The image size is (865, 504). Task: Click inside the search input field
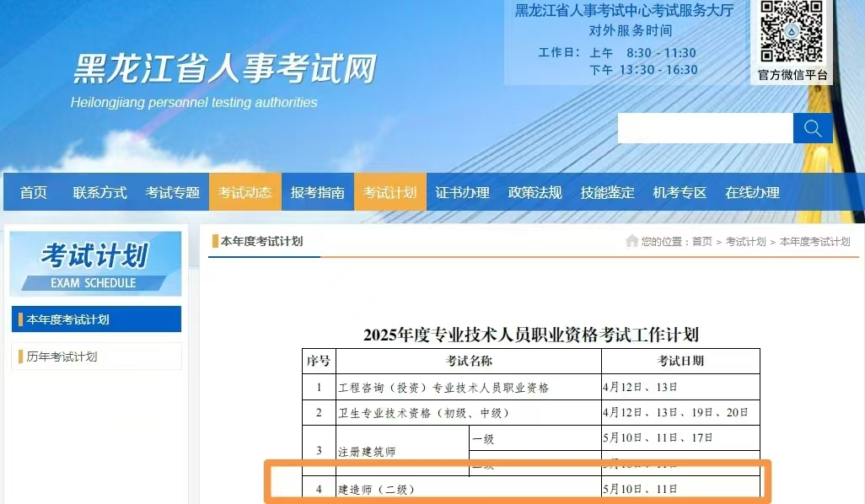click(x=705, y=128)
